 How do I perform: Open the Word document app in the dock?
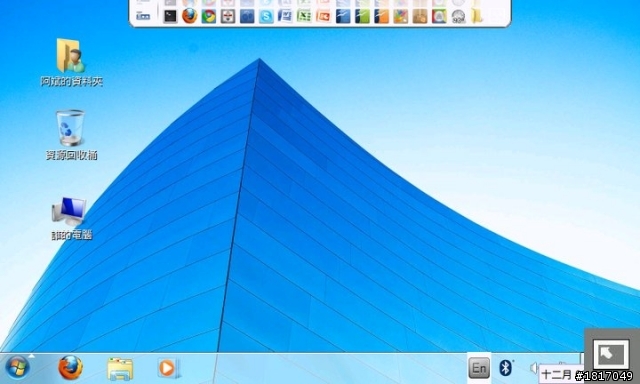click(285, 16)
